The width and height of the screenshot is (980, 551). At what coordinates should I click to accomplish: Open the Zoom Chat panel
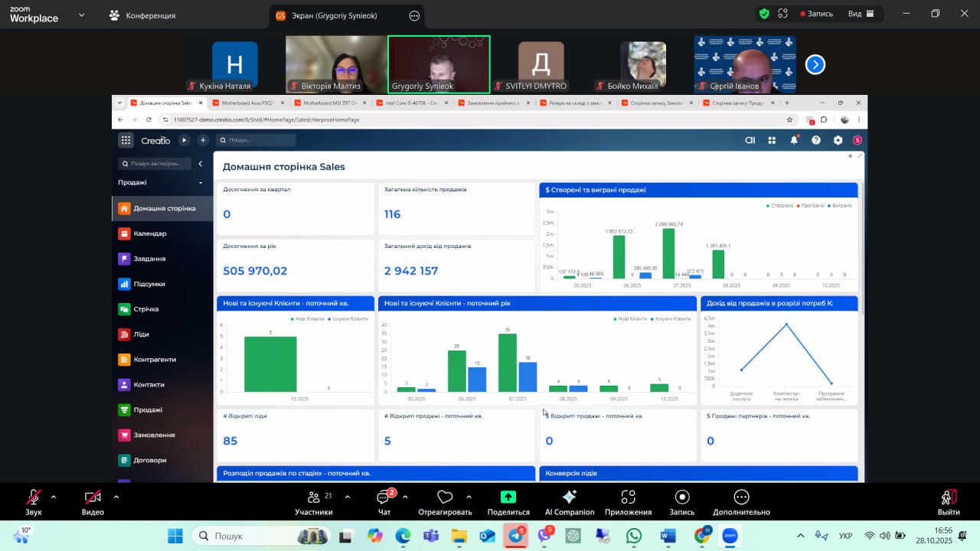click(384, 497)
